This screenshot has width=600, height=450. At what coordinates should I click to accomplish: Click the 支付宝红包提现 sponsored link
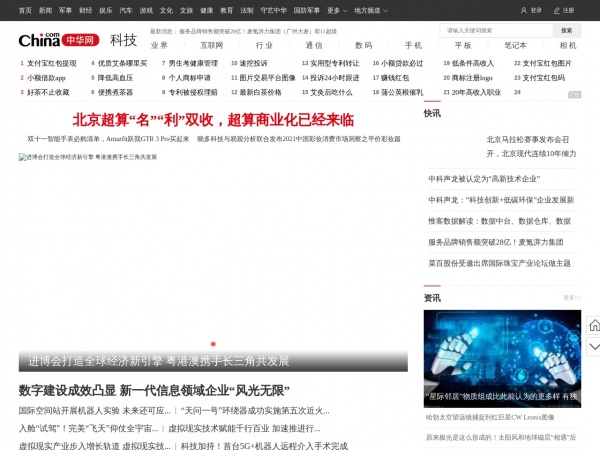pyautogui.click(x=51, y=63)
